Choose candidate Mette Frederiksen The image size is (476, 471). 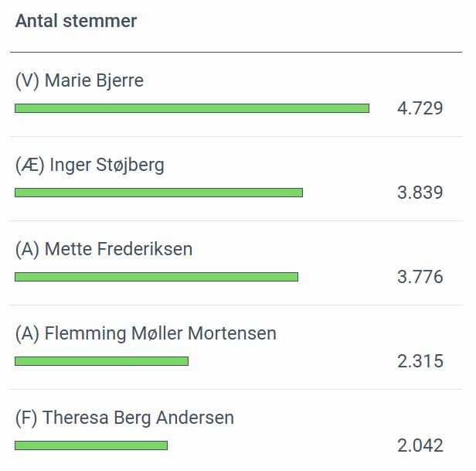118,249
